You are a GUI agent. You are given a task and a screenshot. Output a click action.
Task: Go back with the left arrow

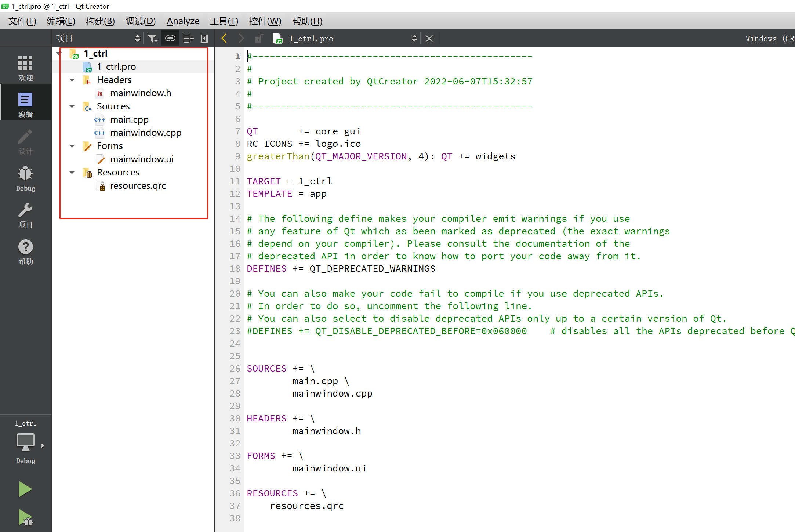(224, 38)
